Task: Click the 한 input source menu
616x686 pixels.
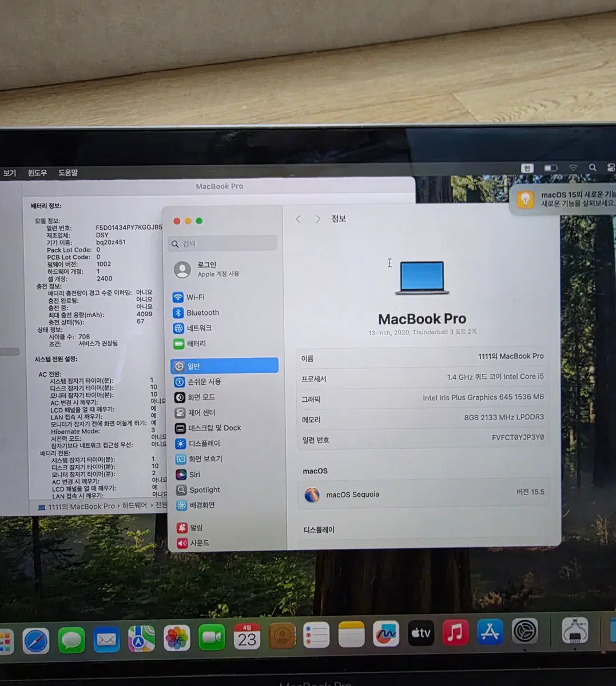Action: 527,168
